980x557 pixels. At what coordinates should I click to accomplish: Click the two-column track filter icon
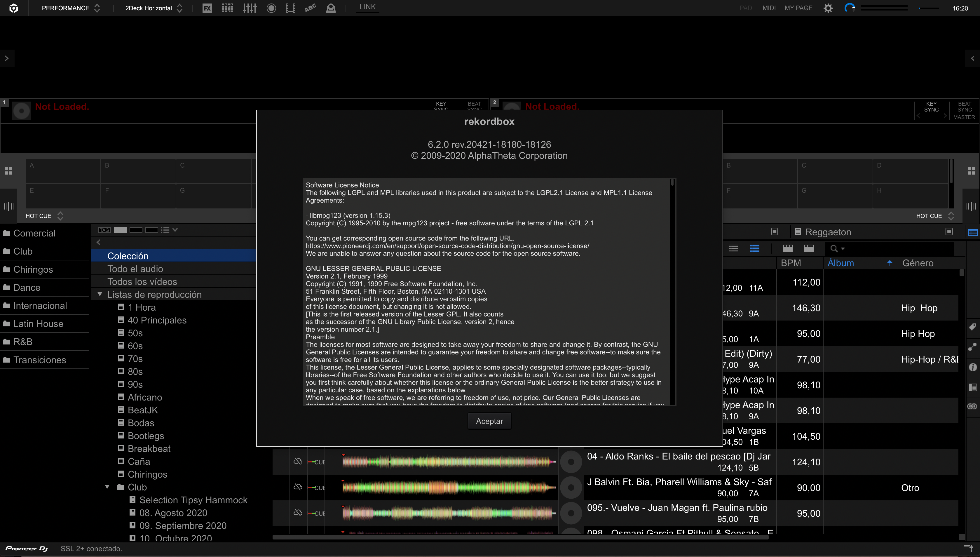809,248
